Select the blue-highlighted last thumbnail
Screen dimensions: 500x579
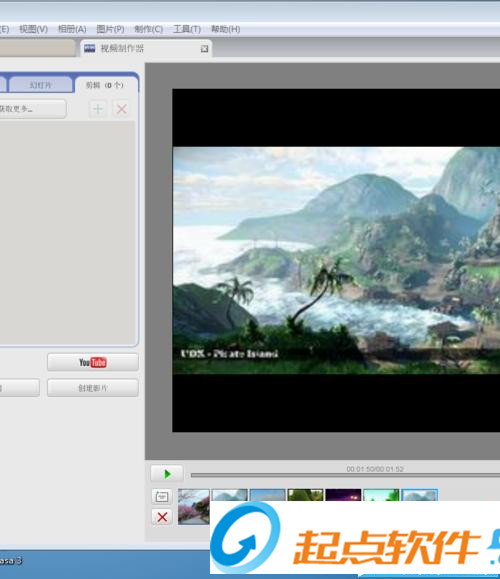click(x=419, y=495)
